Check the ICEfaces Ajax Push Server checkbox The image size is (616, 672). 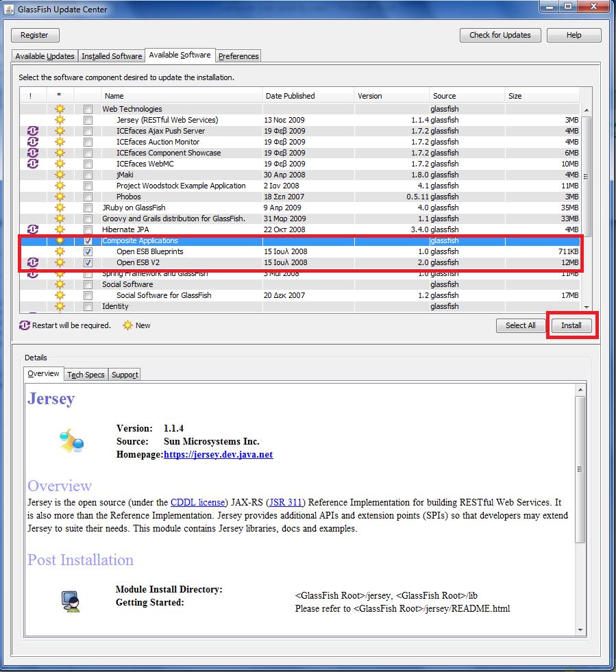(88, 131)
